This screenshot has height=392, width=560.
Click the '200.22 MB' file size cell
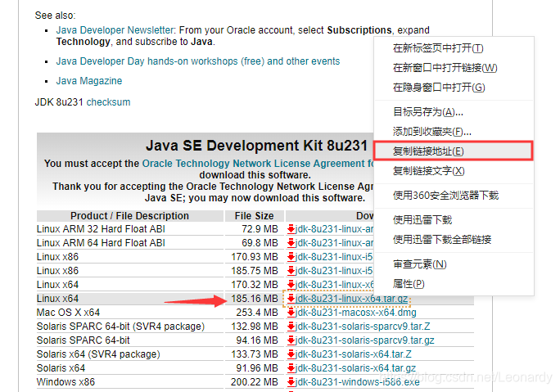(x=255, y=382)
